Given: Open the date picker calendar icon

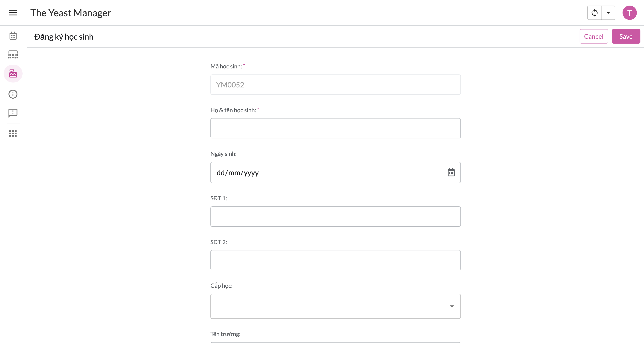Looking at the screenshot, I should pos(451,172).
